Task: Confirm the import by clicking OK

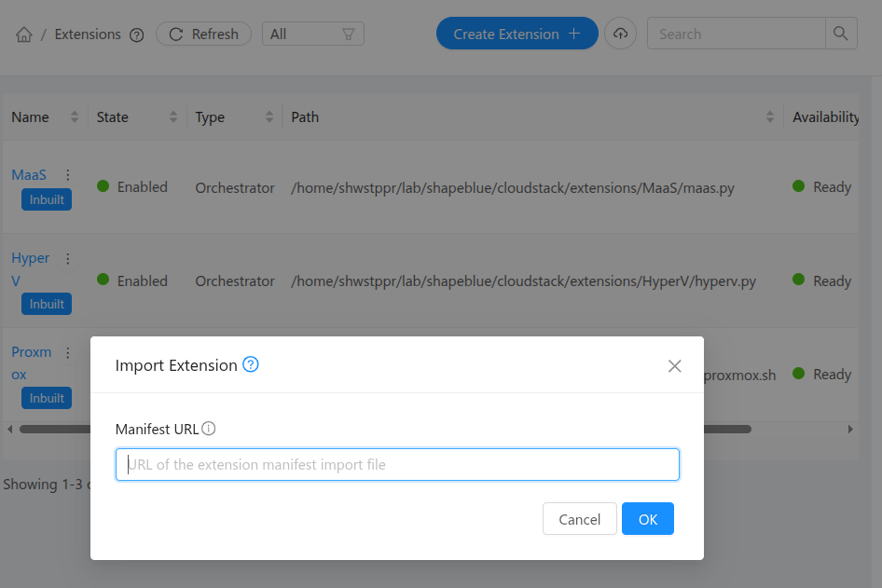Action: coord(647,519)
